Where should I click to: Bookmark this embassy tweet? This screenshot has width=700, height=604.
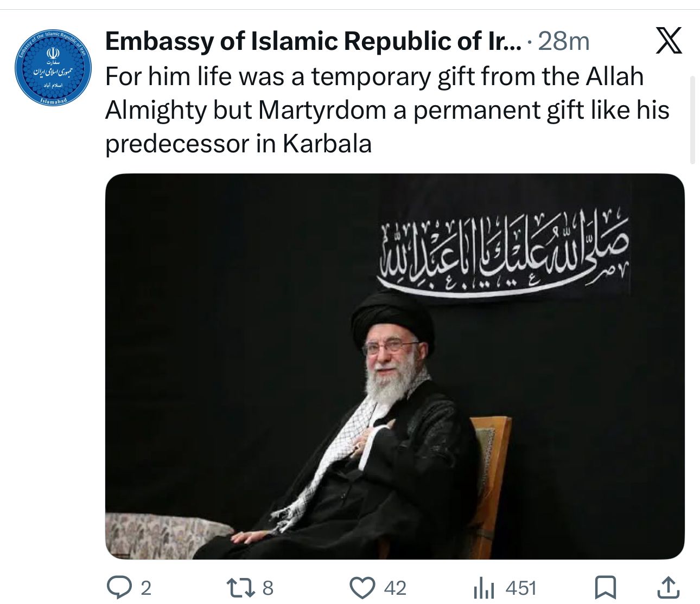[x=605, y=588]
